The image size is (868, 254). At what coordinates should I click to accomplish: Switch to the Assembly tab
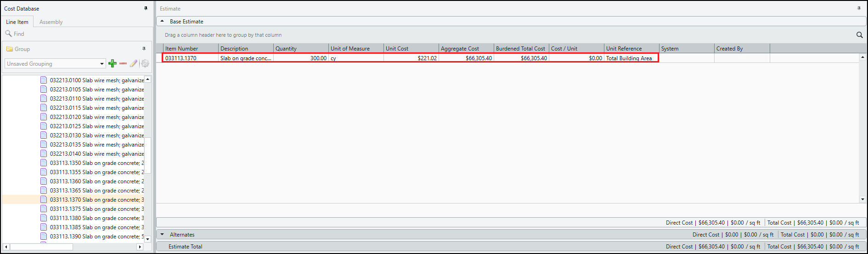(51, 22)
